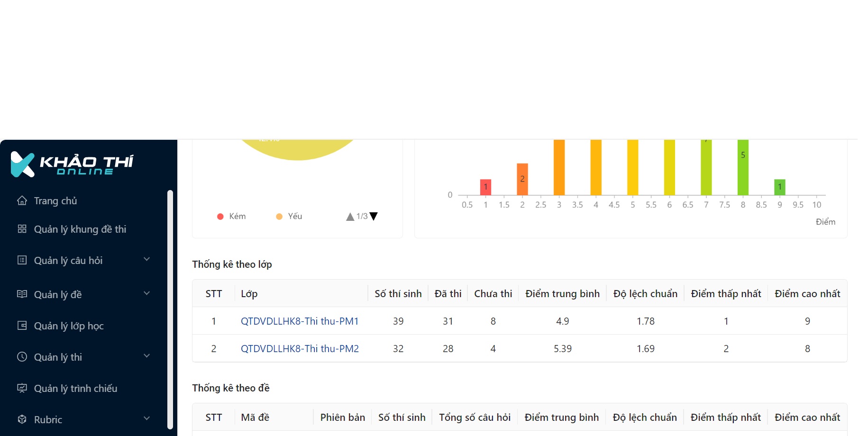Click the Rubric cube icon
Viewport: 868px width, 436px height.
[22, 419]
